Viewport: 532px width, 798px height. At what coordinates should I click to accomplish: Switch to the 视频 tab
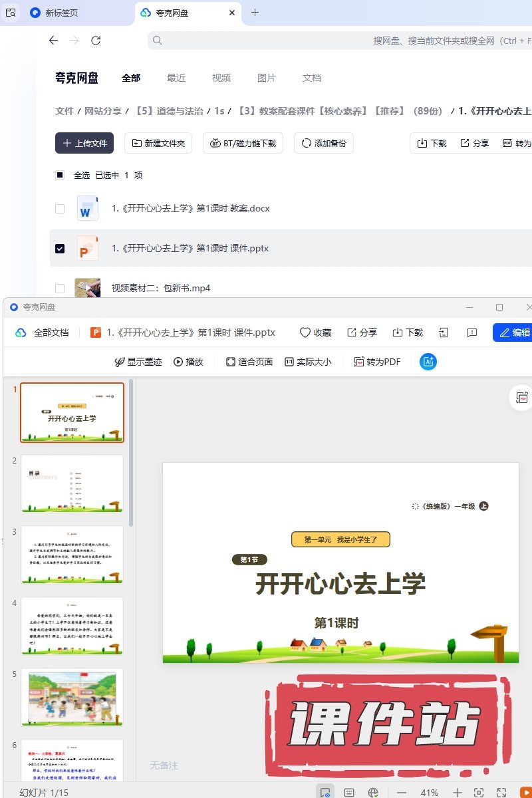221,78
